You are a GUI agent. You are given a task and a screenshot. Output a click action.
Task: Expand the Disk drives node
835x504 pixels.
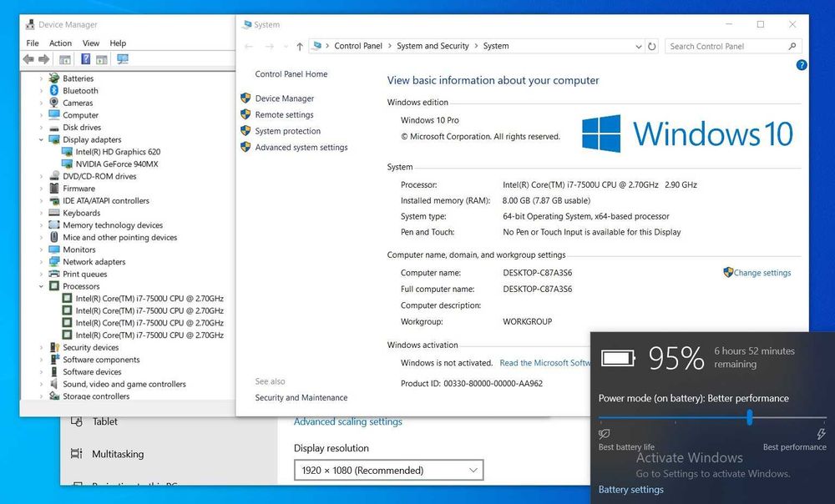point(41,127)
